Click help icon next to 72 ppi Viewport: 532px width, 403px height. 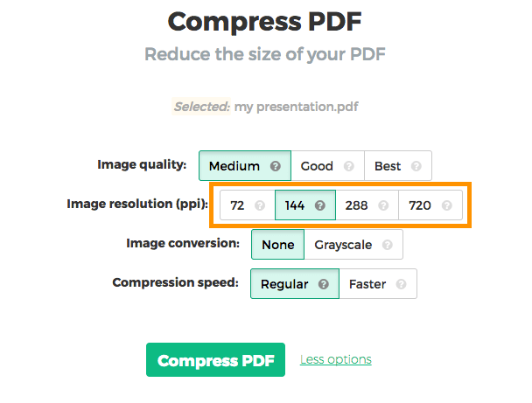point(259,206)
